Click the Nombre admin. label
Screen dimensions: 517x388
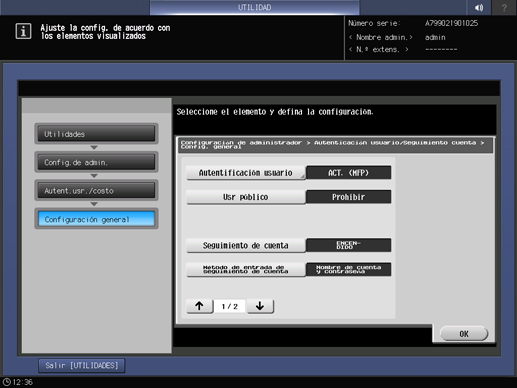coord(381,37)
